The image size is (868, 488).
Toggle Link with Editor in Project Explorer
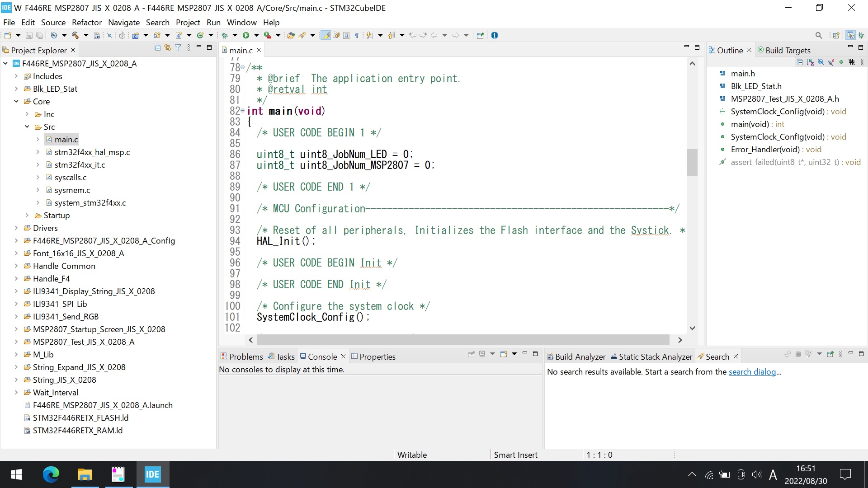(x=168, y=48)
